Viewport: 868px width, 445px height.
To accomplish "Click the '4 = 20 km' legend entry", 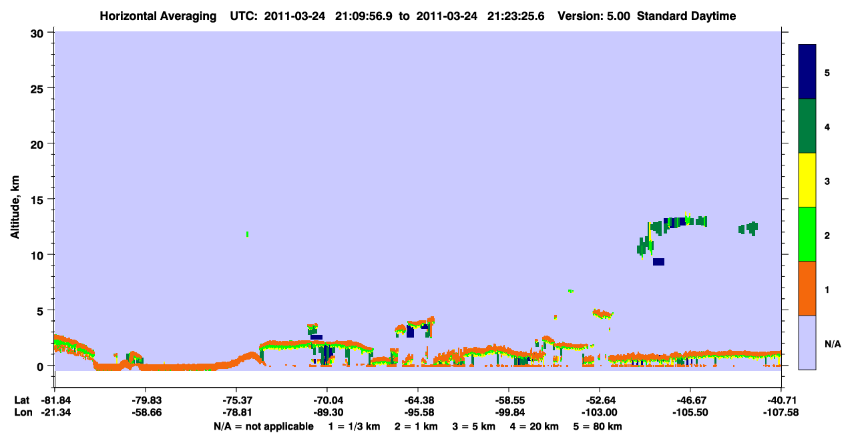I will coord(535,426).
